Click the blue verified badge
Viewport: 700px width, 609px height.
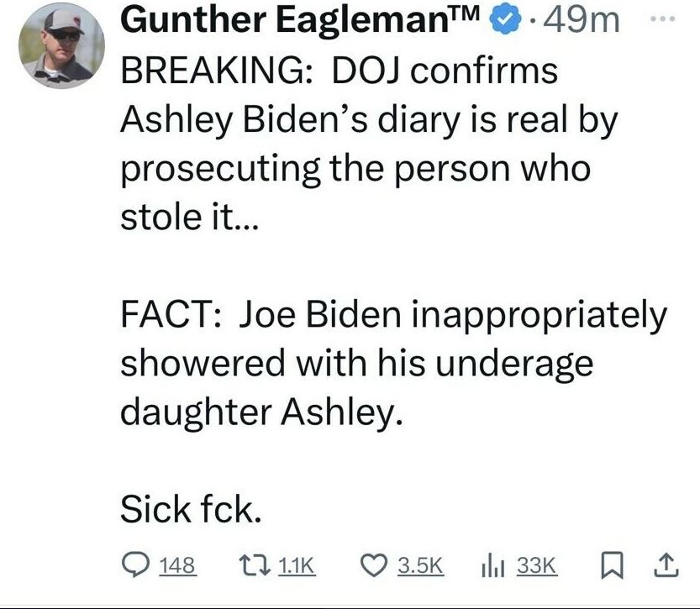click(505, 20)
